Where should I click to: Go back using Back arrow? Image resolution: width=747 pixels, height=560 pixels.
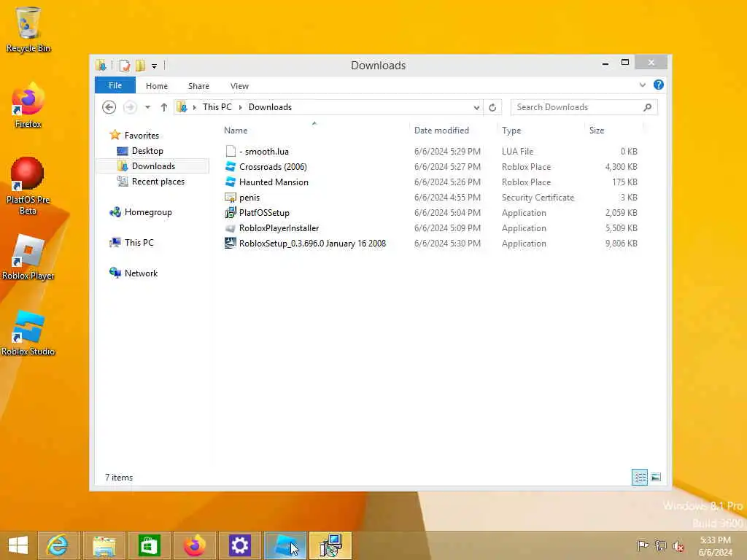click(109, 107)
